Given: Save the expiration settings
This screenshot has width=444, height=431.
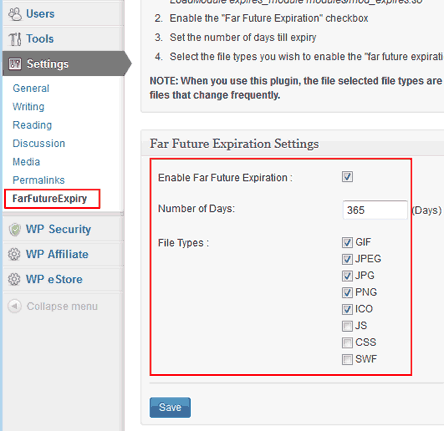Looking at the screenshot, I should [170, 407].
